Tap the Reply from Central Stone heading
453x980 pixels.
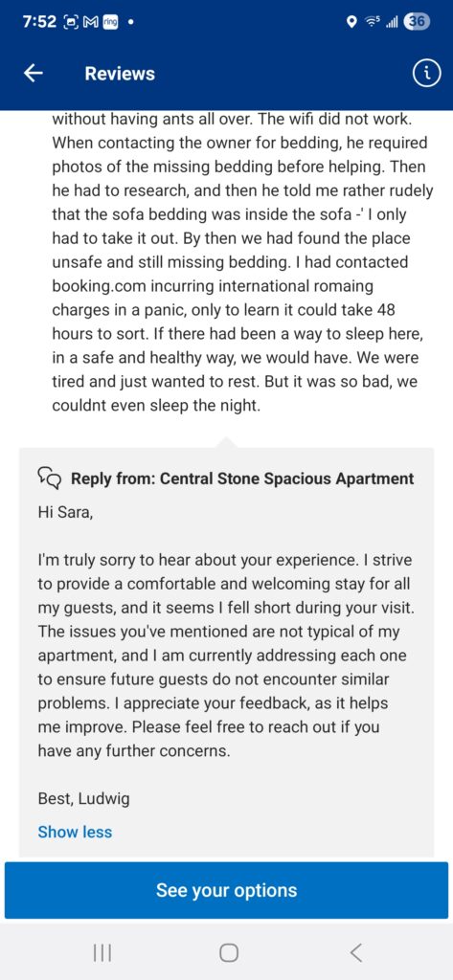[242, 479]
